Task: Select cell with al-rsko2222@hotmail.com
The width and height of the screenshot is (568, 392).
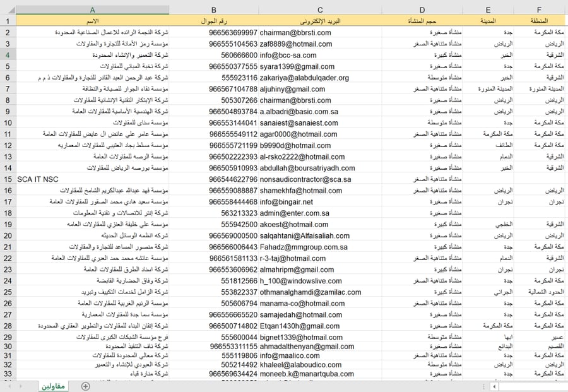Action: [x=320, y=157]
